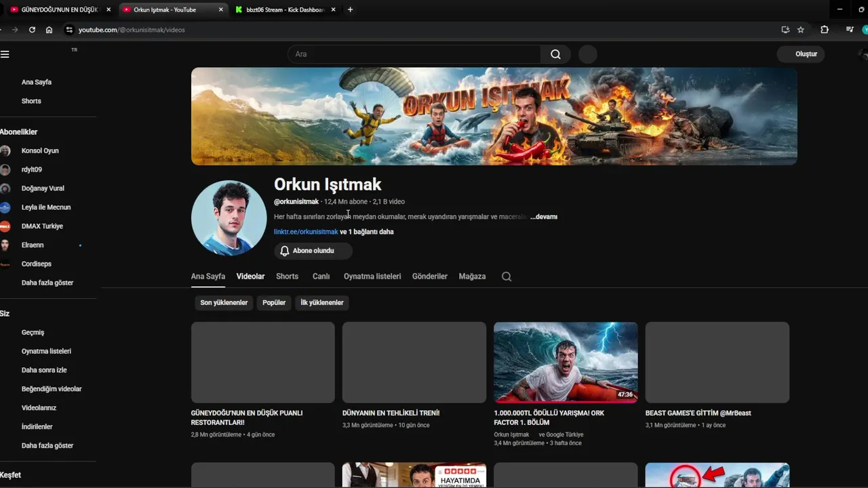Open video title BEAST GAMES'E GİTTİM @MrBeast
This screenshot has height=488, width=868.
pyautogui.click(x=698, y=413)
